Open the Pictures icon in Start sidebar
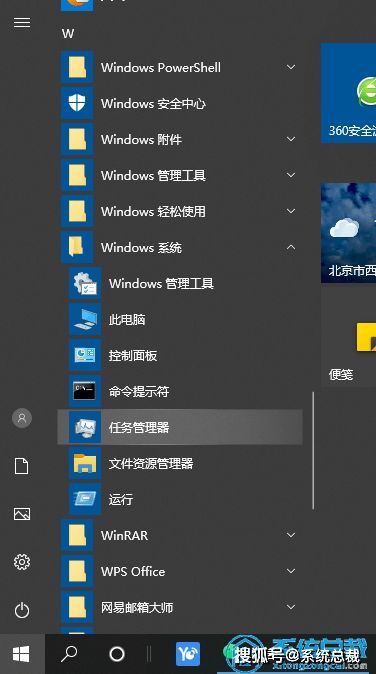Viewport: 376px width, 674px height. (22, 514)
